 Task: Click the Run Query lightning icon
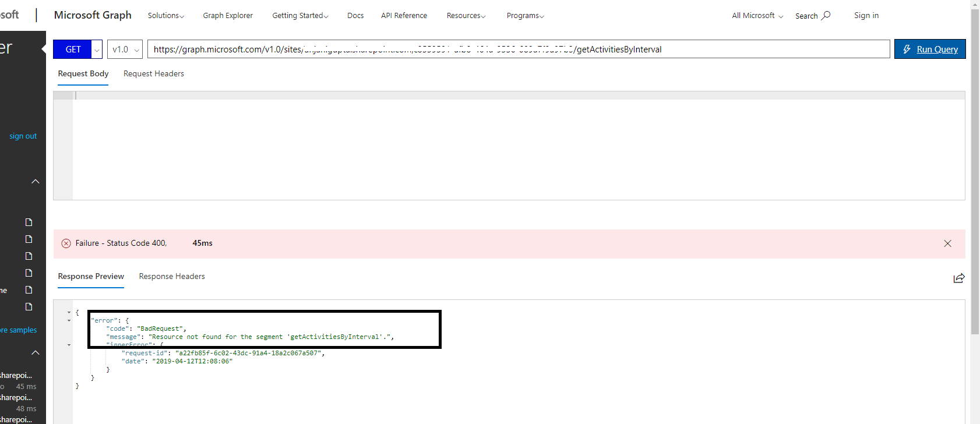[907, 50]
